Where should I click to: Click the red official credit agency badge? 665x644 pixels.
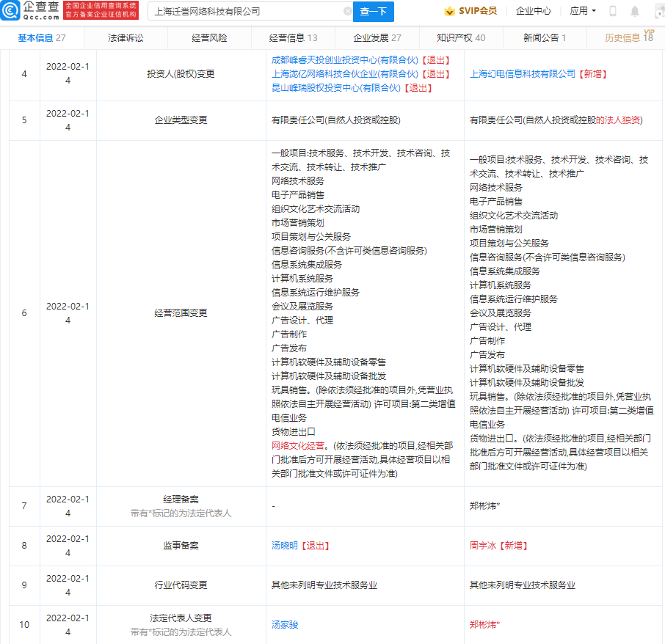[x=101, y=11]
